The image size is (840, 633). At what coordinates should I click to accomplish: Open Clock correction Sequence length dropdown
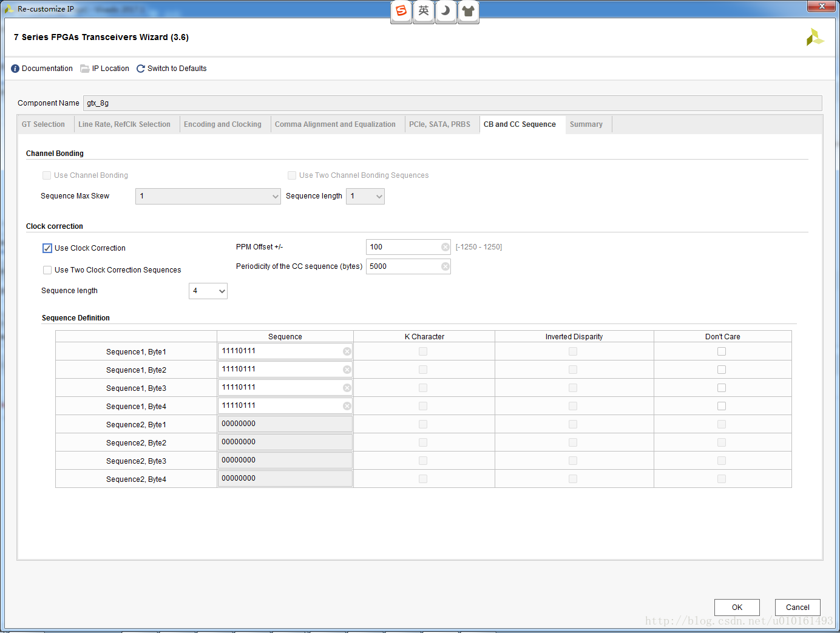208,291
